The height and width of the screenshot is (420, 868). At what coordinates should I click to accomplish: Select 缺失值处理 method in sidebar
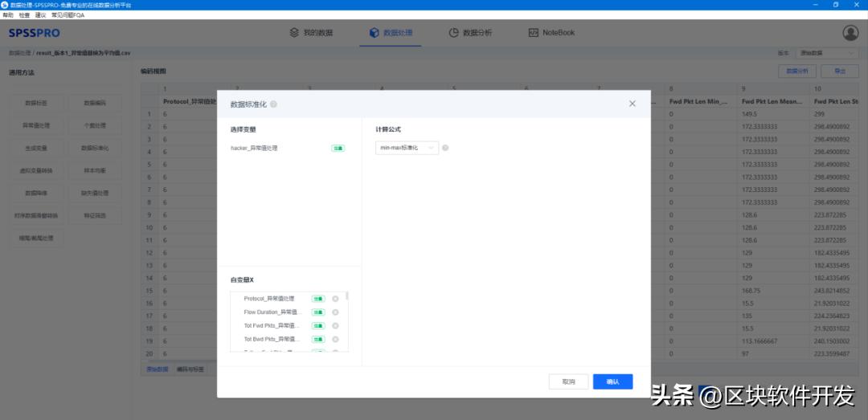[x=95, y=194]
